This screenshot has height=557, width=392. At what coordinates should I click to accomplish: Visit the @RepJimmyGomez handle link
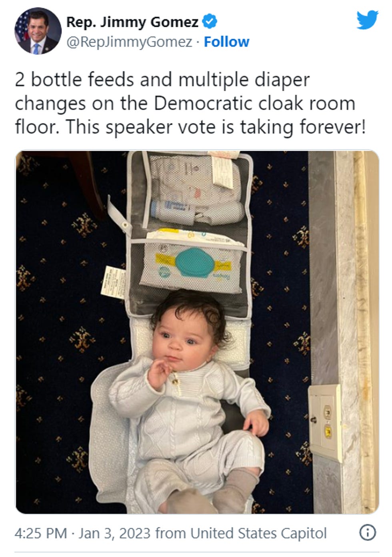pyautogui.click(x=129, y=42)
